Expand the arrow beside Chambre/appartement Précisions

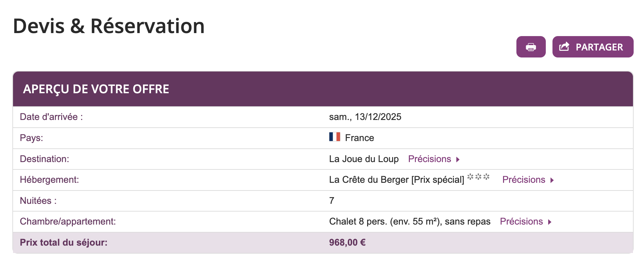click(x=550, y=222)
